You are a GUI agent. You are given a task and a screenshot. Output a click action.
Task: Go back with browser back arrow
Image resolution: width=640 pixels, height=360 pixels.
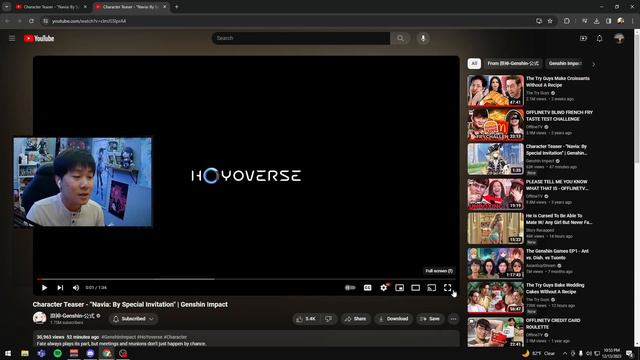[7, 21]
